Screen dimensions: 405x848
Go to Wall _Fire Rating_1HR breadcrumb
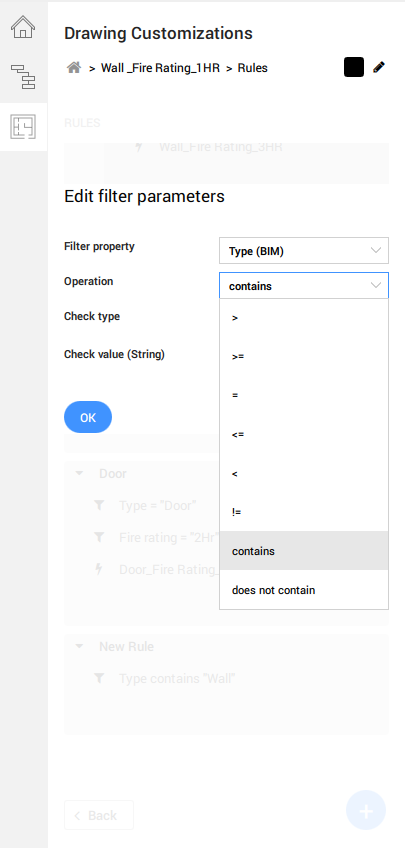(160, 68)
